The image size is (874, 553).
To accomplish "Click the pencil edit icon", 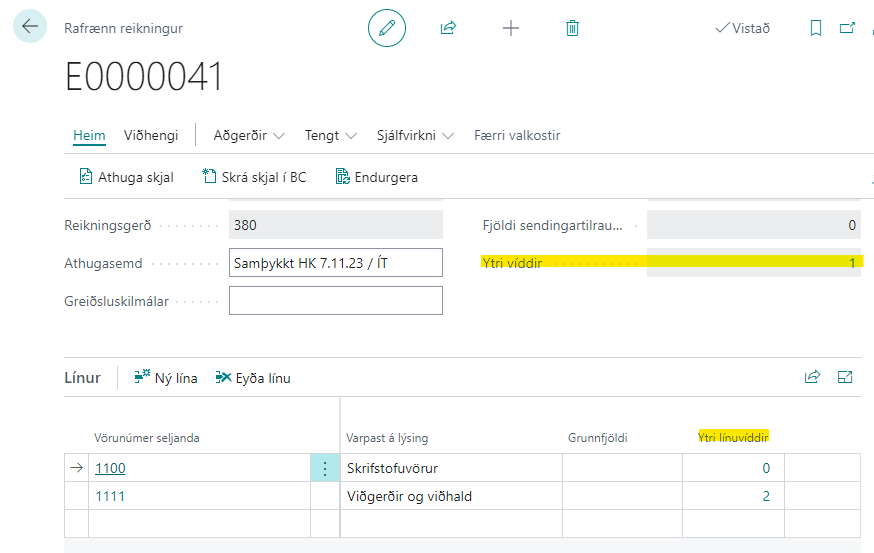I will coord(387,28).
